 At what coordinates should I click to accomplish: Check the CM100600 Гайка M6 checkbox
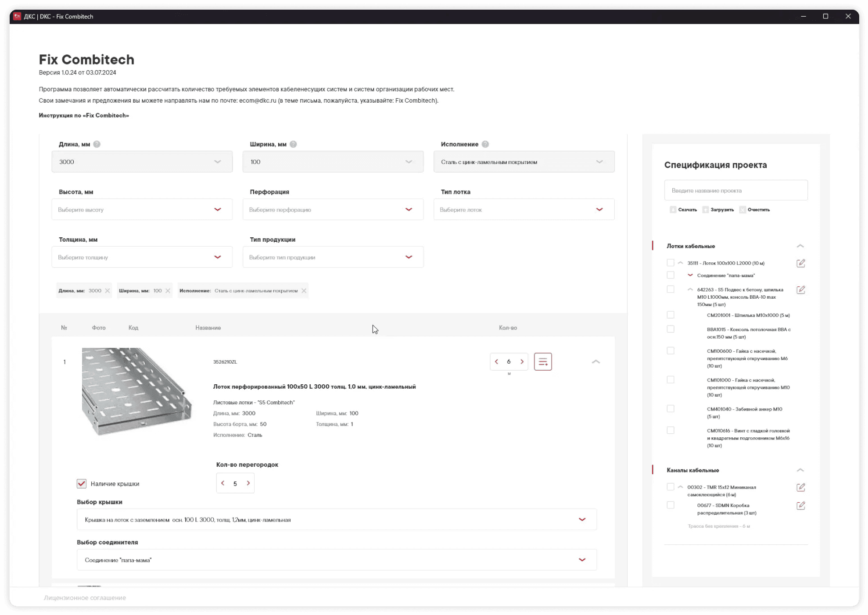click(670, 351)
